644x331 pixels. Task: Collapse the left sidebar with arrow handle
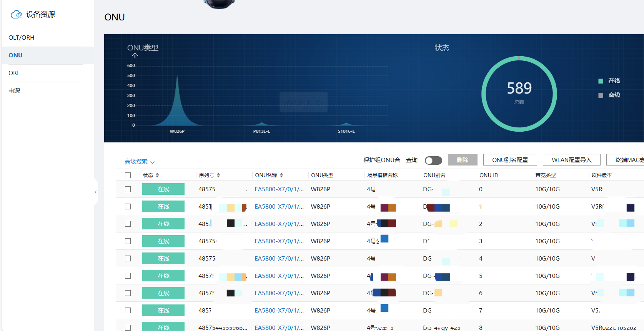point(95,192)
